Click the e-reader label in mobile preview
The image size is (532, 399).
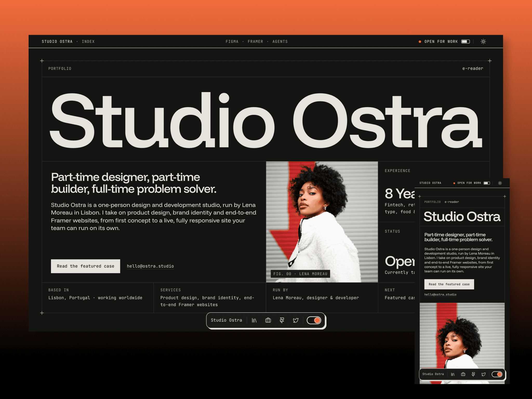click(452, 202)
